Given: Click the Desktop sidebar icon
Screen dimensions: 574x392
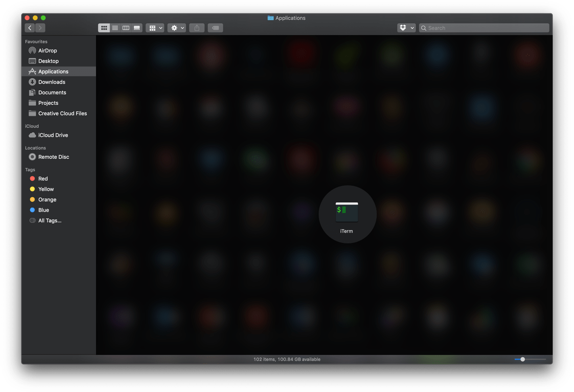Looking at the screenshot, I should (x=32, y=61).
